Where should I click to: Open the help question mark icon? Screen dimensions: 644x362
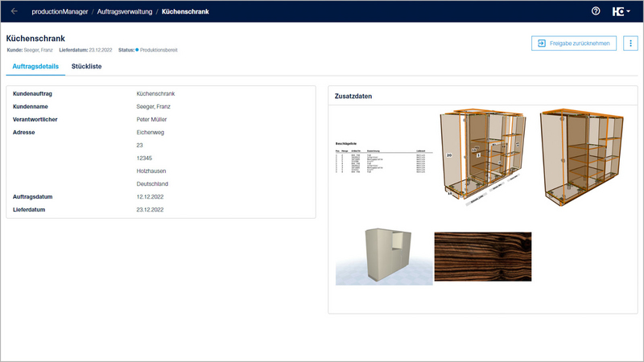click(x=596, y=11)
